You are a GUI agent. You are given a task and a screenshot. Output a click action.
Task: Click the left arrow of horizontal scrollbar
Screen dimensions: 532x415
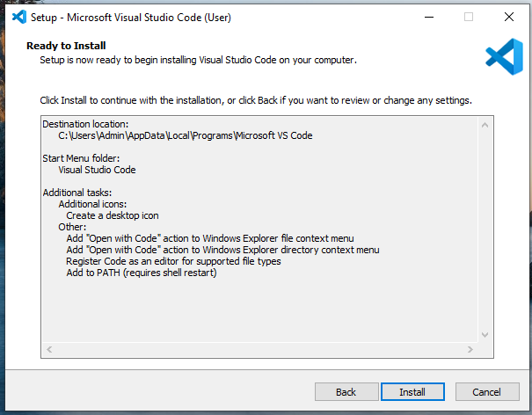point(49,350)
